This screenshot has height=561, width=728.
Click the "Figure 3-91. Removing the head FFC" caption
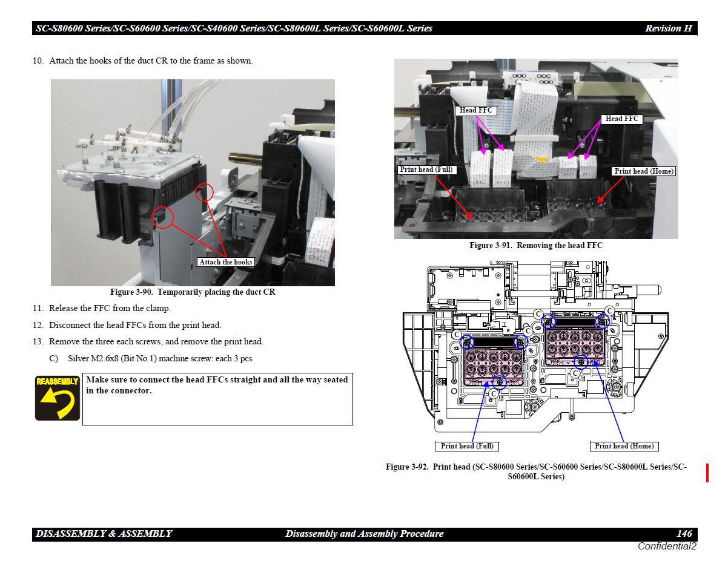[x=536, y=245]
